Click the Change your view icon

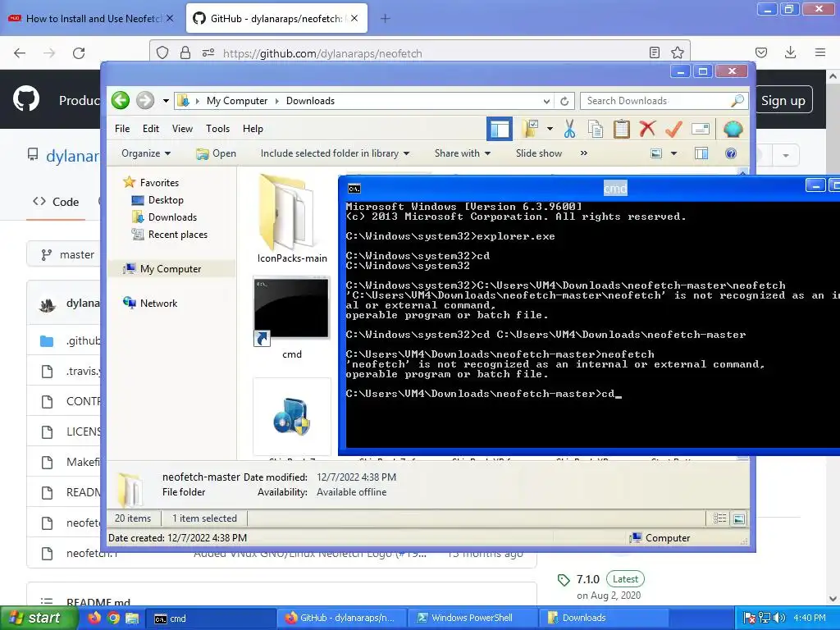(x=656, y=153)
